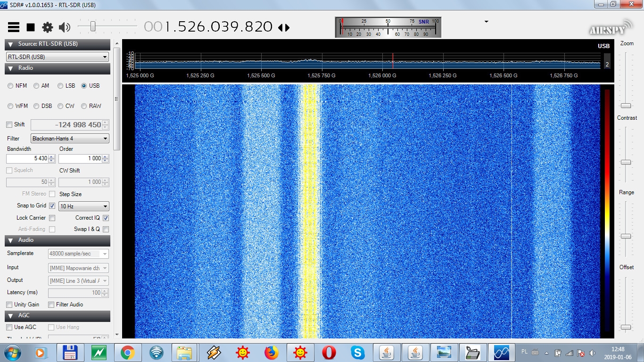644x362 pixels.
Task: Click the Range slider handle
Action: click(626, 236)
